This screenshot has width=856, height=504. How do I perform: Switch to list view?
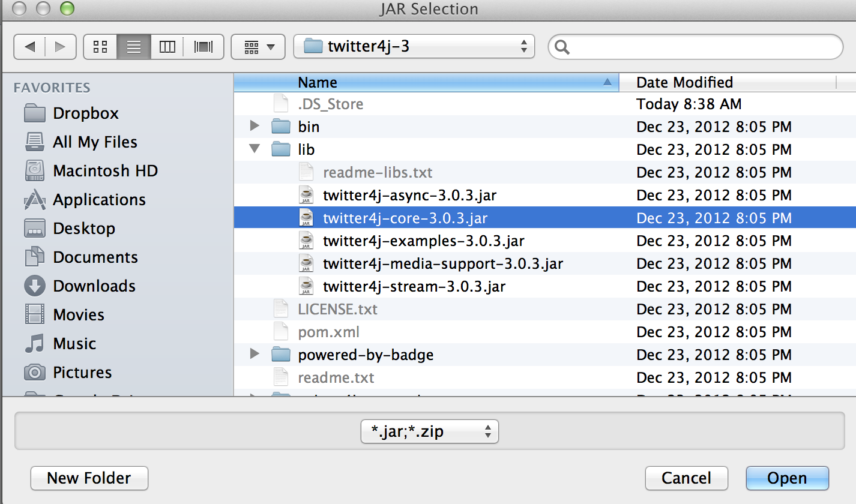coord(134,46)
